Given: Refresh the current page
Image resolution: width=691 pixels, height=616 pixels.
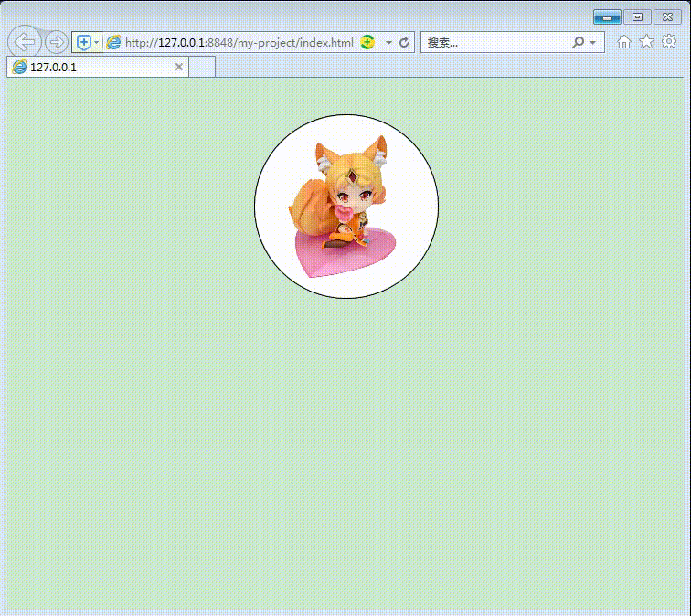Looking at the screenshot, I should click(x=404, y=43).
